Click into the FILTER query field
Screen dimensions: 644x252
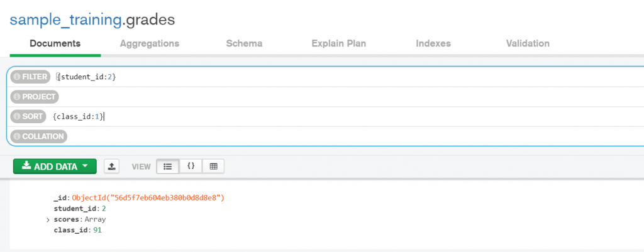coord(314,77)
